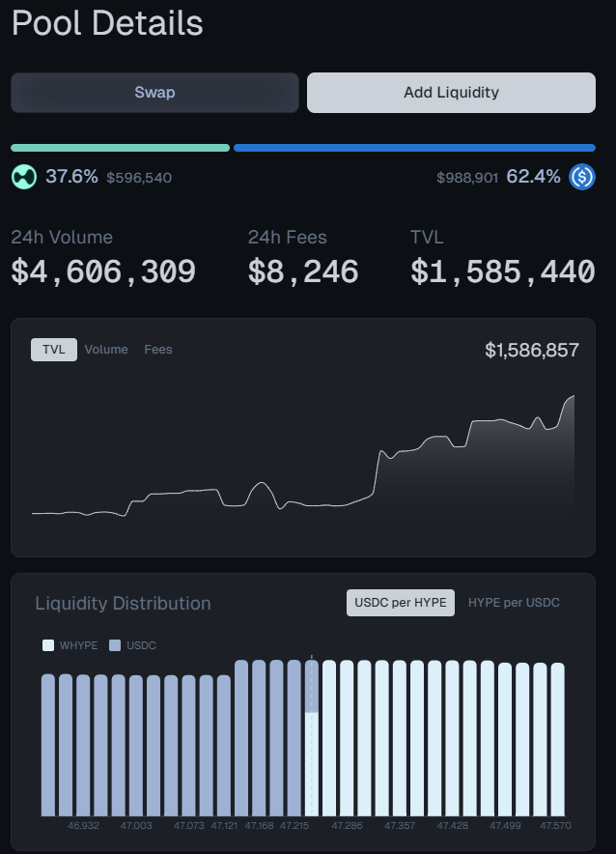Image resolution: width=616 pixels, height=854 pixels.
Task: Click the 24h Volume label
Action: point(62,238)
